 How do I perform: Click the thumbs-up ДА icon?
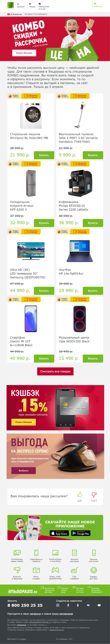coord(80,495)
